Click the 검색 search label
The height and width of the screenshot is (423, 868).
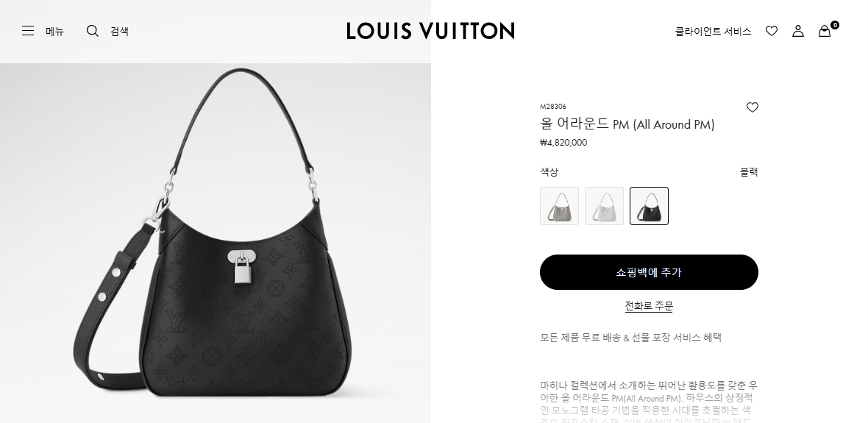(x=120, y=32)
